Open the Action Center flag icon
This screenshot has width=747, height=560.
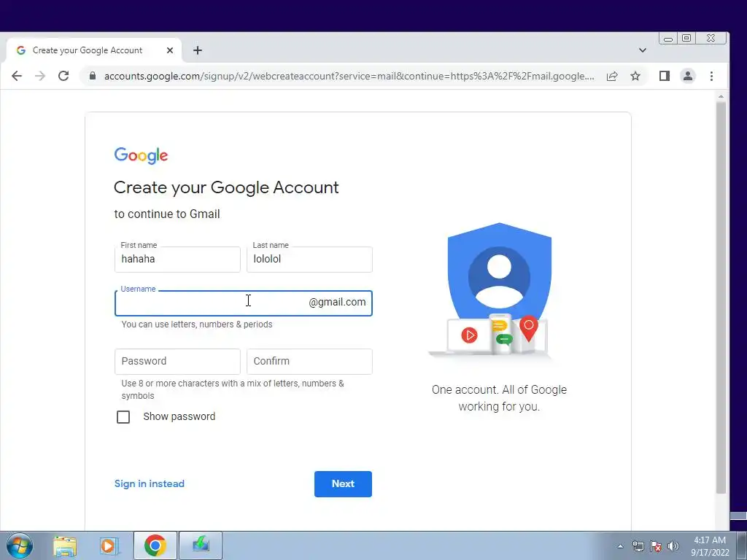656,546
